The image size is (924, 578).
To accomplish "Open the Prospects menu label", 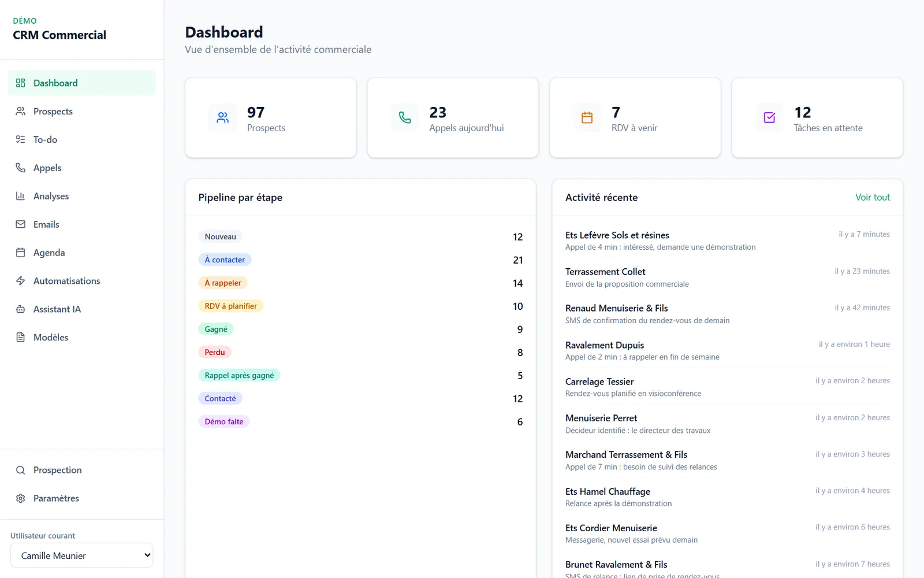I will pos(53,112).
